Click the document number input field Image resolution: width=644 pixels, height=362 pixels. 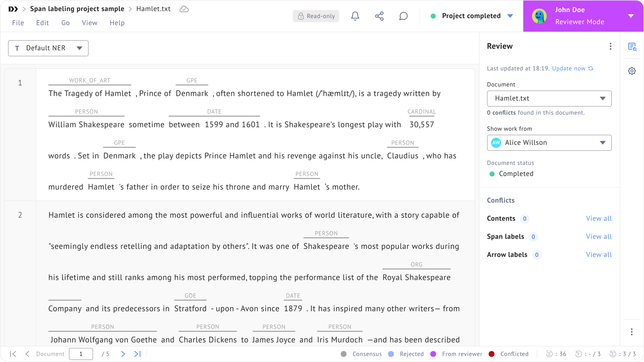coord(81,354)
